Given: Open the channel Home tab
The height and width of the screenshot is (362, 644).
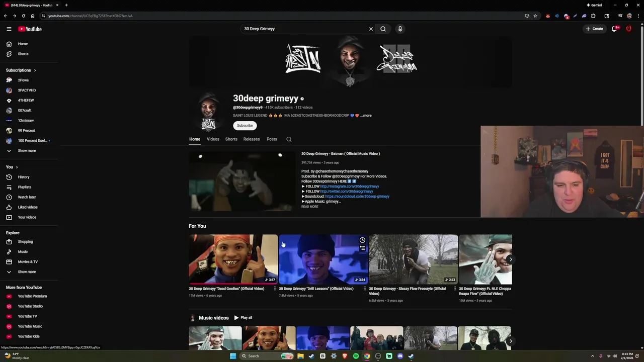Looking at the screenshot, I should click(x=195, y=139).
